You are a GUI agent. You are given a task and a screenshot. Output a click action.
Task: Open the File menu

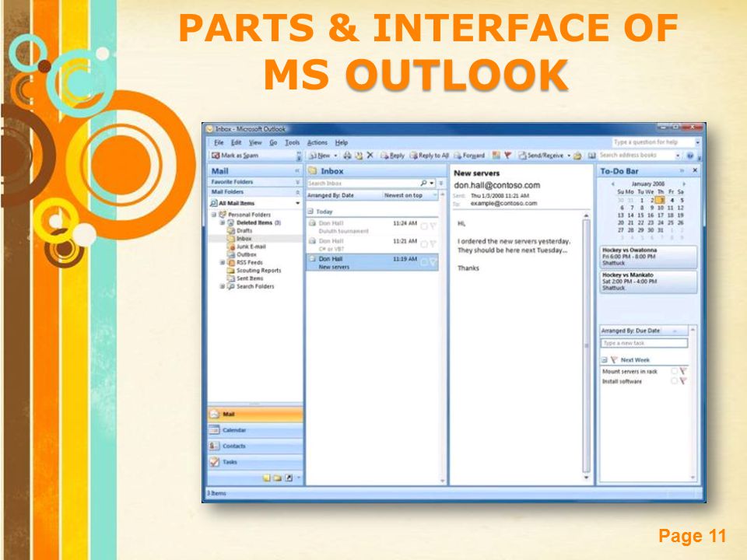pos(219,142)
